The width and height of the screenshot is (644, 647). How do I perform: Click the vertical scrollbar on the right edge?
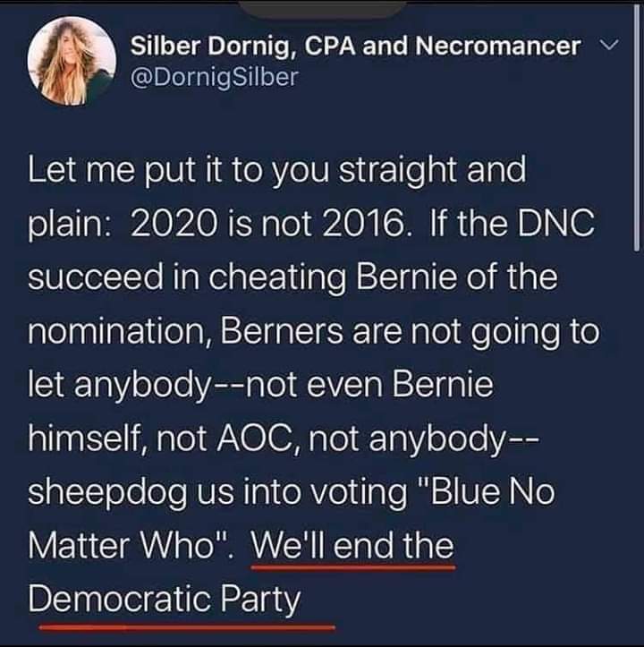click(637, 128)
